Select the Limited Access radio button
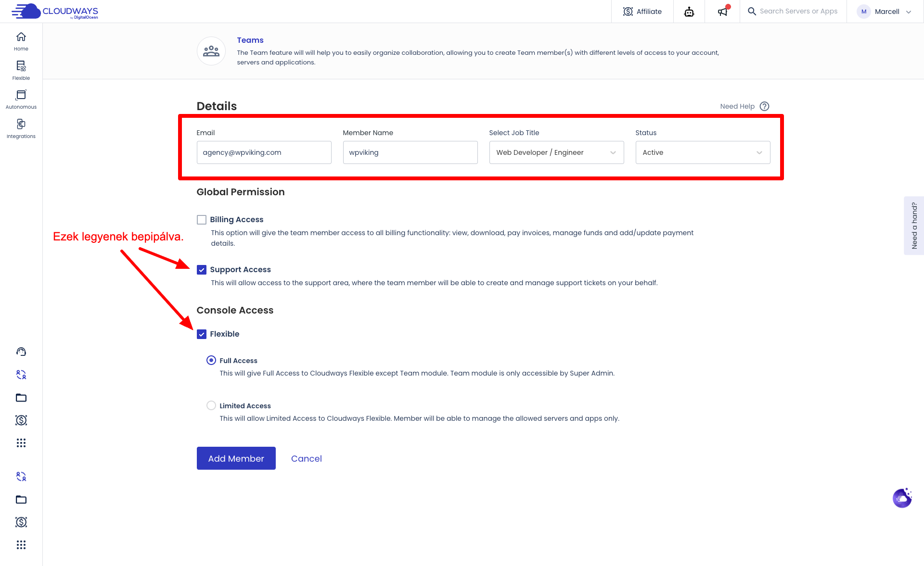Screen dimensions: 924x566 pyautogui.click(x=211, y=405)
